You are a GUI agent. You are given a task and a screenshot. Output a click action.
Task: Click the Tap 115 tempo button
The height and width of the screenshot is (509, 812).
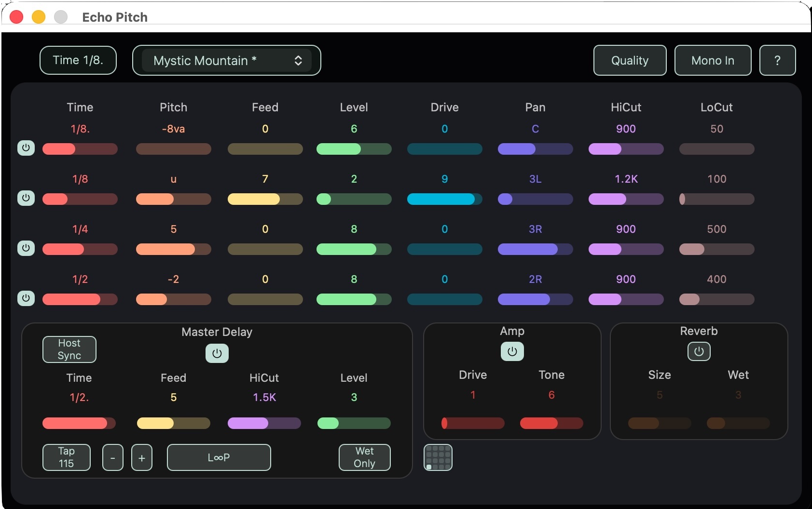click(x=67, y=457)
